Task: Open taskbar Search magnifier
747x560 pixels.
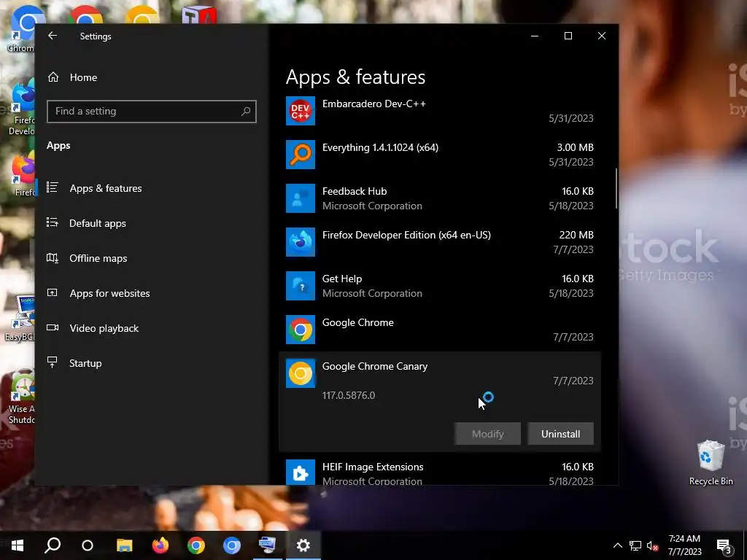Action: tap(53, 545)
